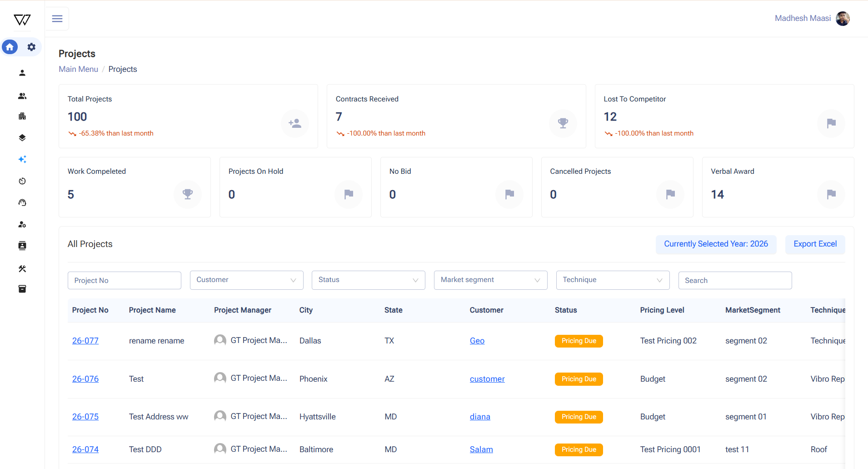Expand the Customer filter dropdown

point(246,280)
